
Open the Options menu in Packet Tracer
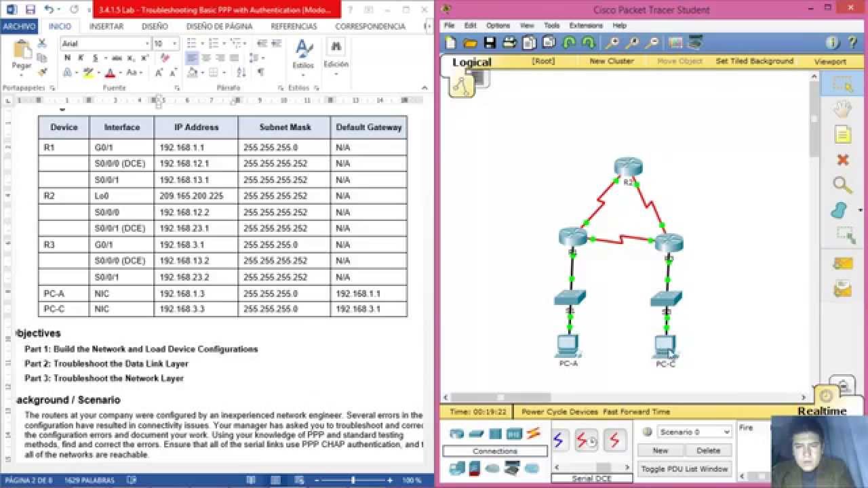498,26
